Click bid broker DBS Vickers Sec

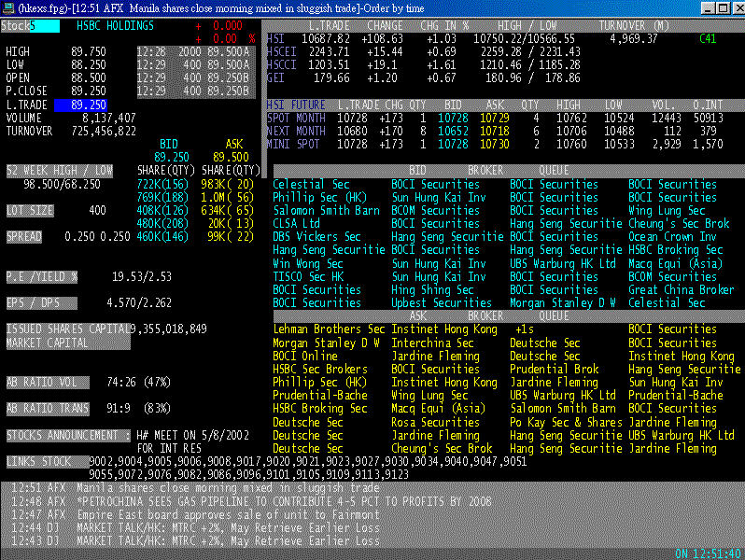coord(316,236)
